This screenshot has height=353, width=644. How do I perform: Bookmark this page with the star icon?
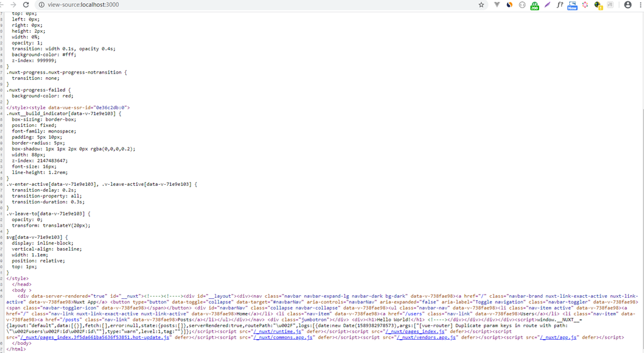pos(481,5)
